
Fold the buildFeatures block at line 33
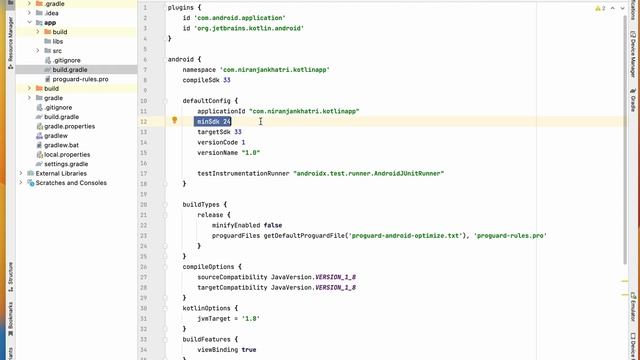click(165, 339)
